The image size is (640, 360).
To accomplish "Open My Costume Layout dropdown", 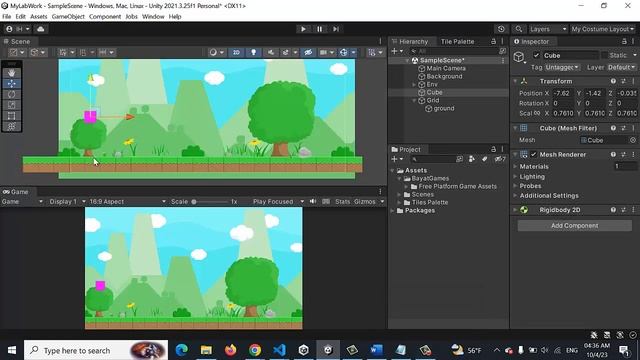I will point(602,29).
